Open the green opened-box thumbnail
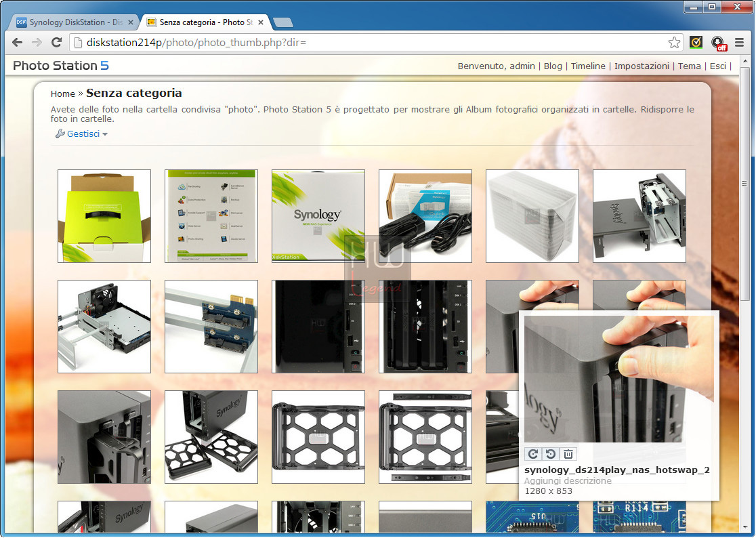This screenshot has height=538, width=756. (104, 216)
